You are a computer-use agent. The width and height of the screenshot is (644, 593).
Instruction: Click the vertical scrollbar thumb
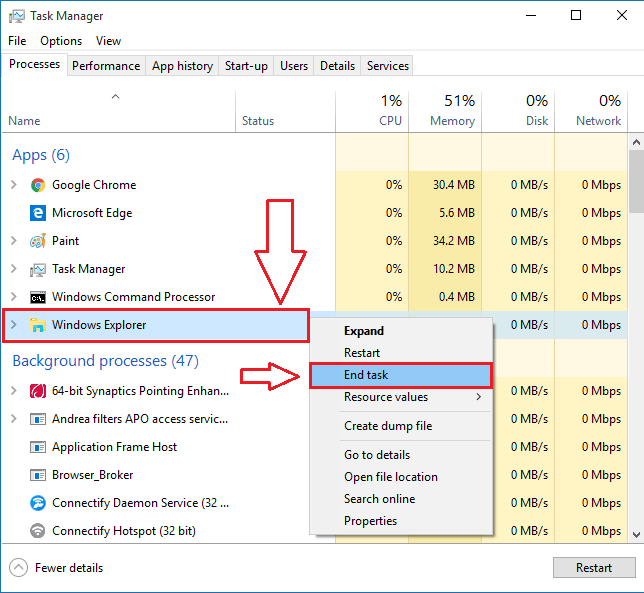(636, 182)
